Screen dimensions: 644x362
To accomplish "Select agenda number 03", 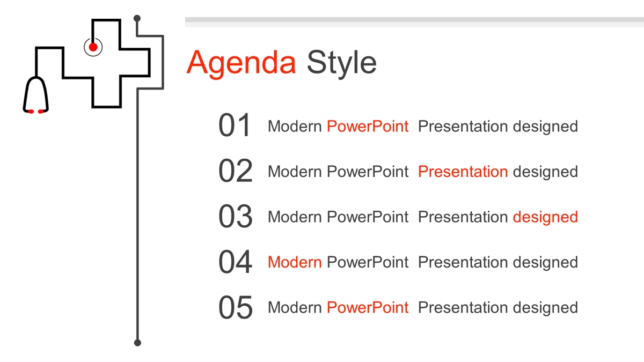I will point(235,217).
